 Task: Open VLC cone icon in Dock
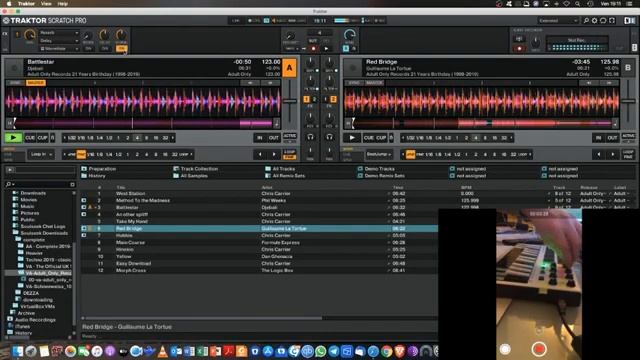pyautogui.click(x=162, y=351)
